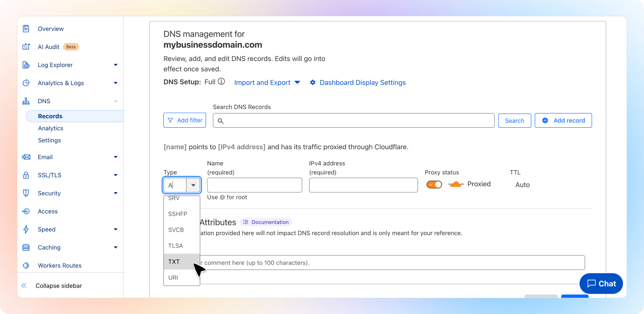644x314 pixels.
Task: Select TXT from the Type list
Action: click(x=182, y=262)
